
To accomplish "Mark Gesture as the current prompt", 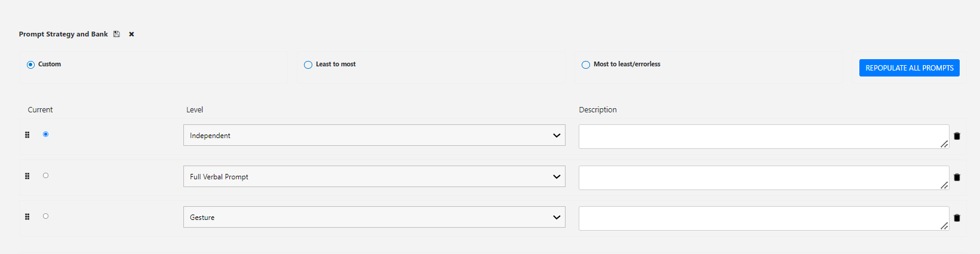I will click(x=45, y=216).
